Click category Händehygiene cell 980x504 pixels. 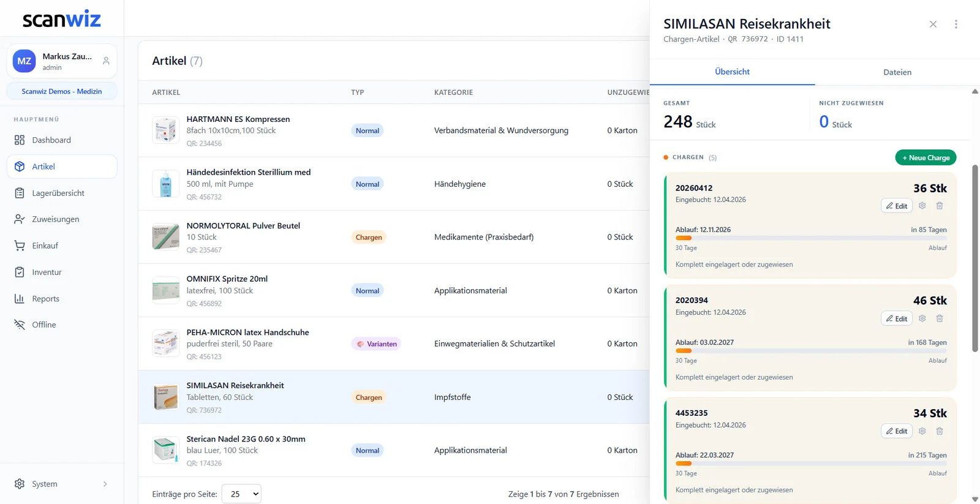point(460,184)
